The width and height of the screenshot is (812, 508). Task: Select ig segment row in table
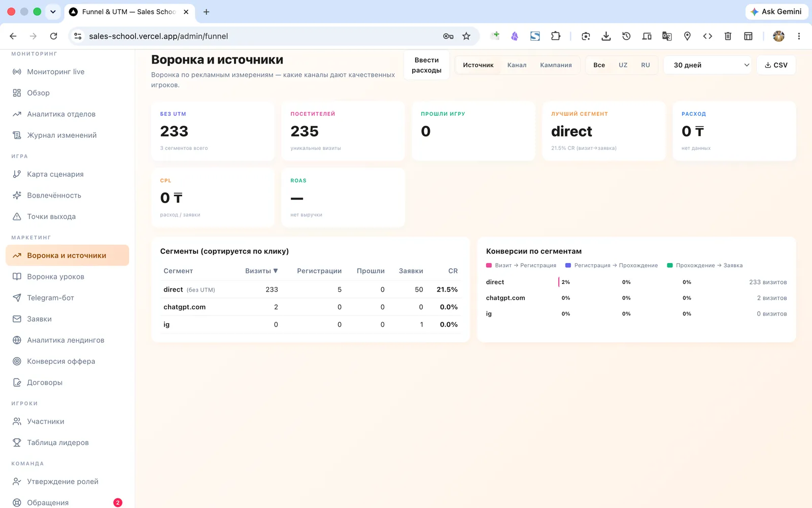point(311,325)
